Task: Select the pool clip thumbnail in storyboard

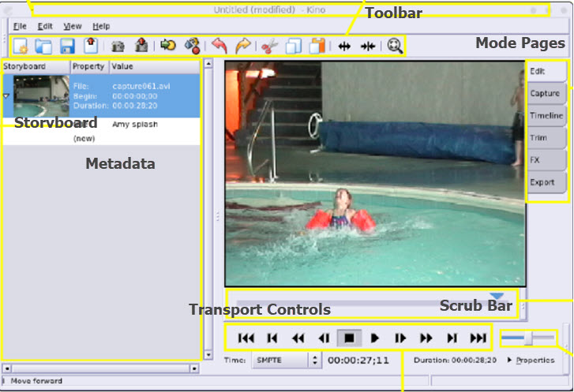Action: pos(41,96)
